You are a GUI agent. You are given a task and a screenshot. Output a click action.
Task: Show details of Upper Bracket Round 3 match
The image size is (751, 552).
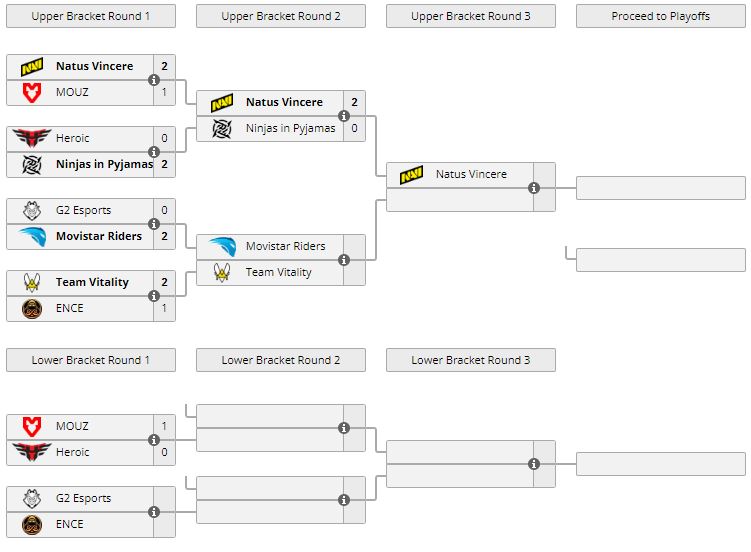(x=534, y=188)
